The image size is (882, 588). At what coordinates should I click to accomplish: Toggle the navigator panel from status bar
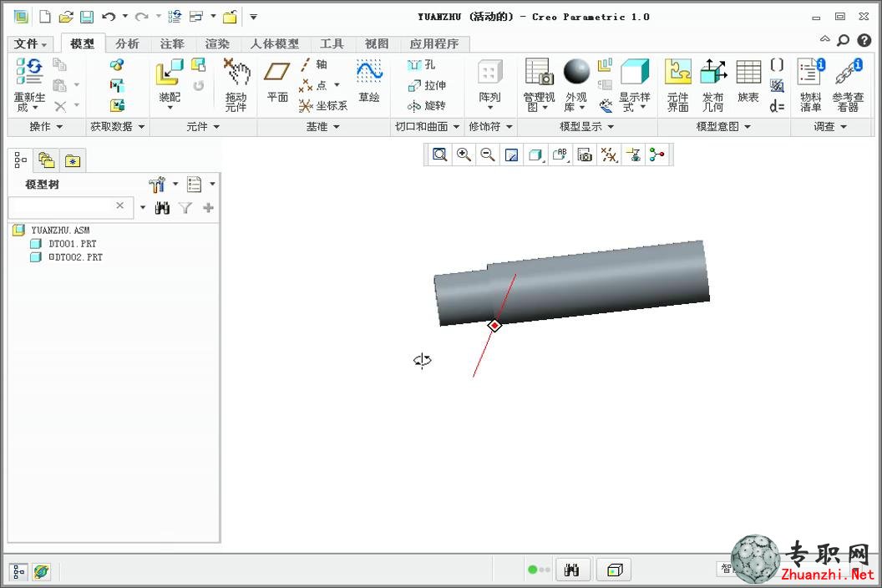tap(18, 572)
